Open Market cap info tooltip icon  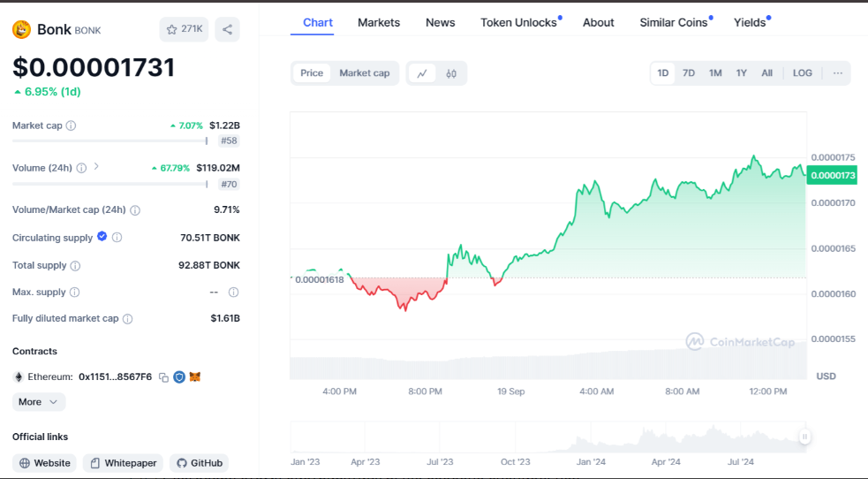(71, 125)
